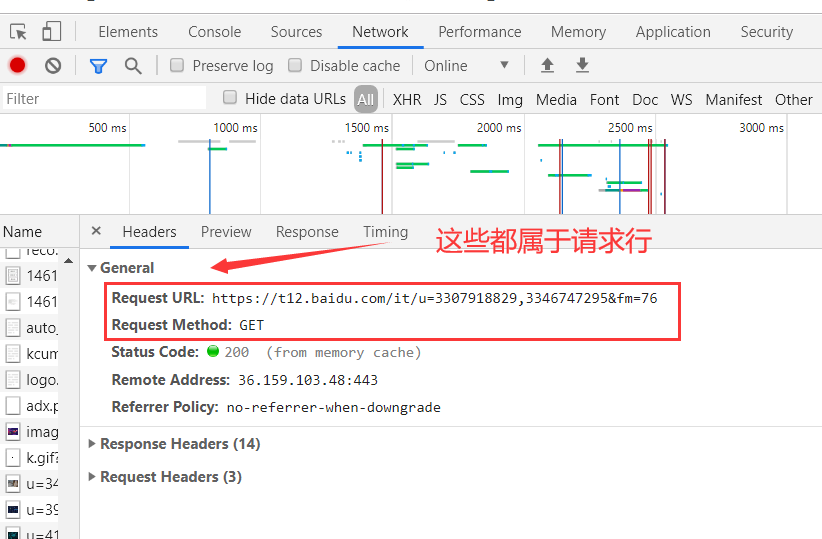Image resolution: width=822 pixels, height=539 pixels.
Task: Select the imag request thumbnail icon
Action: 13,432
